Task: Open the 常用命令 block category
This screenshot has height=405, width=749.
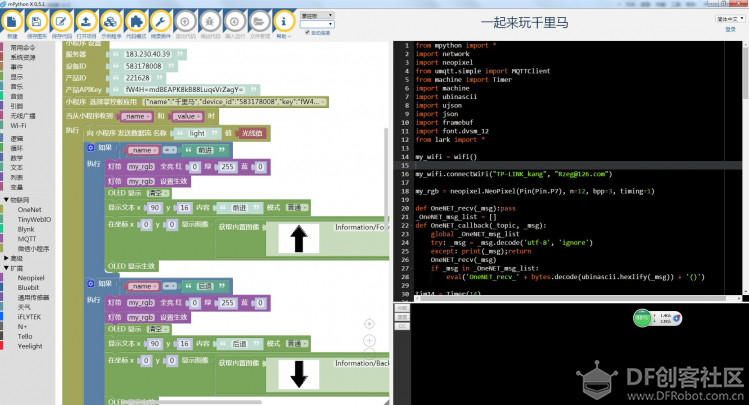Action: coord(23,48)
